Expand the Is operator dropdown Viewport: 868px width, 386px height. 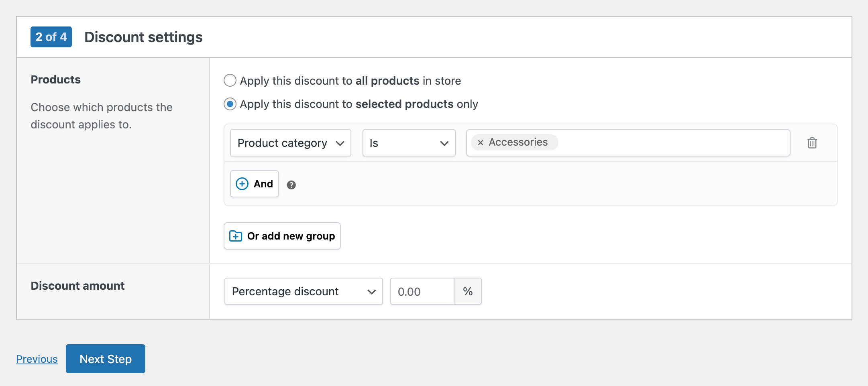pos(408,143)
